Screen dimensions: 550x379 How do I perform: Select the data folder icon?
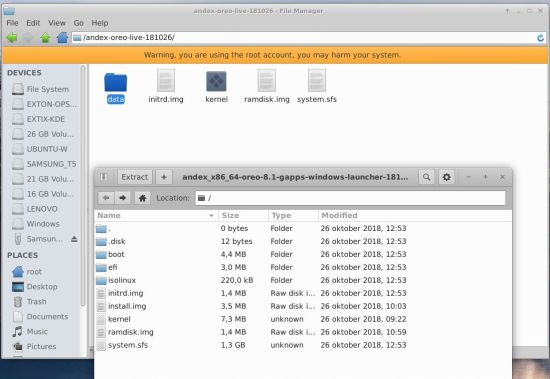pyautogui.click(x=115, y=83)
